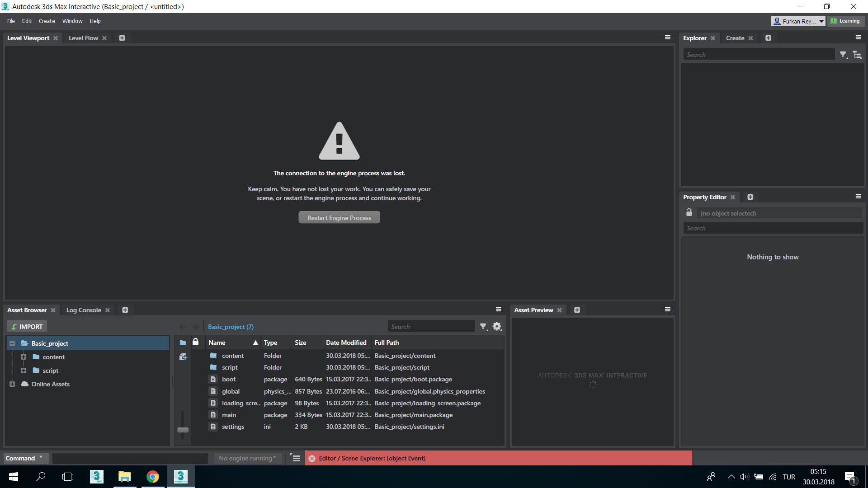Screen dimensions: 868x488
Task: Open the Create menu
Action: [x=47, y=21]
